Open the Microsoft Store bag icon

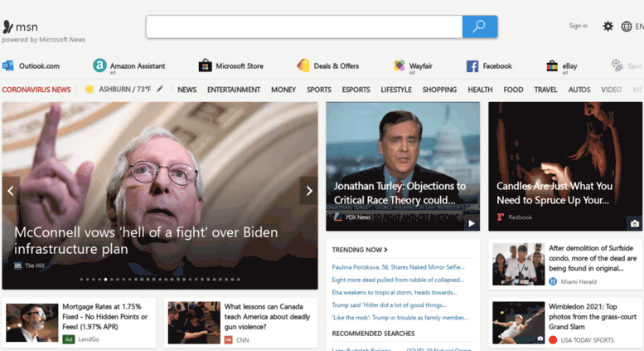click(x=205, y=66)
